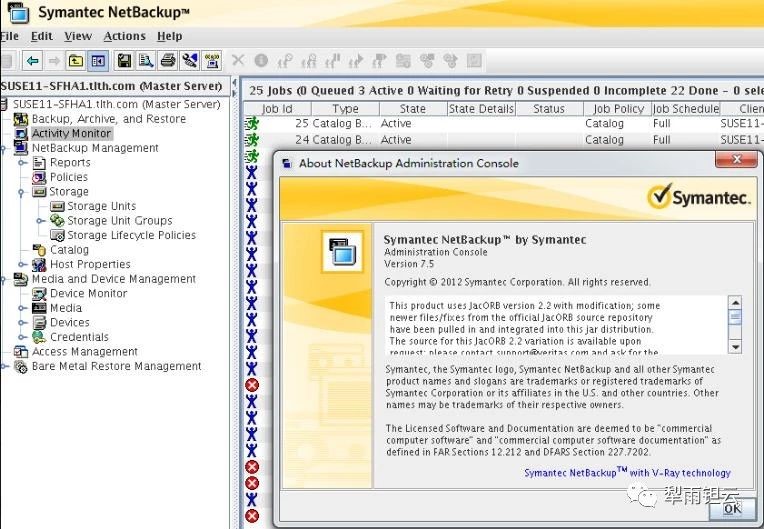
Task: Sort jobs by Type column
Action: tap(345, 109)
